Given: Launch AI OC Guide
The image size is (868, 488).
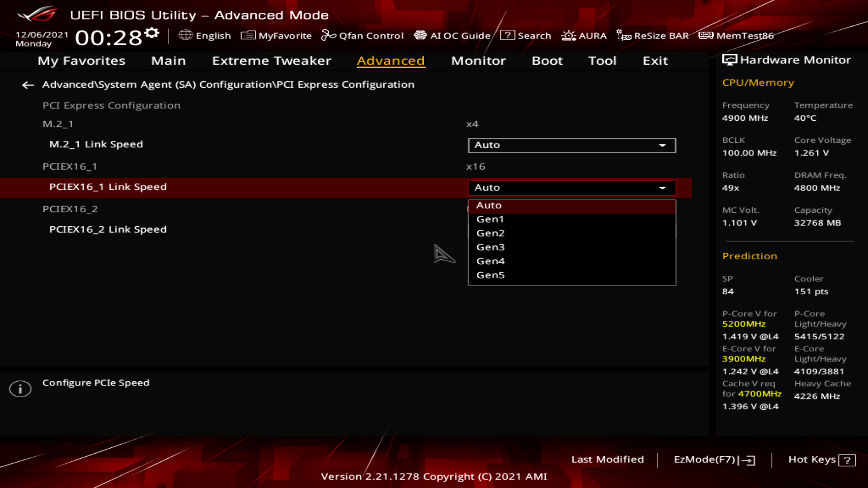Looking at the screenshot, I should (x=452, y=35).
